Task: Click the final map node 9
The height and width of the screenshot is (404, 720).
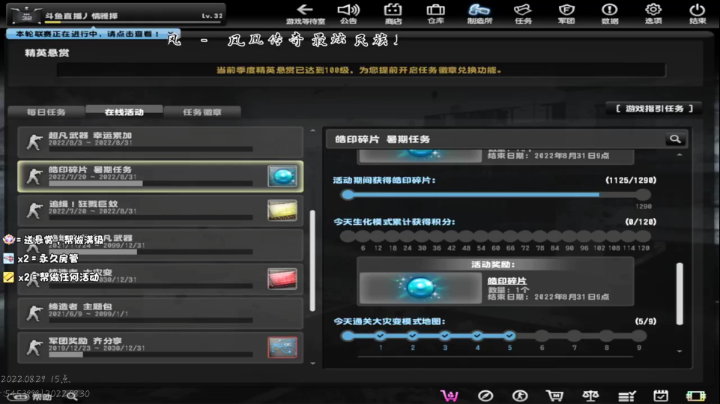Action: click(639, 336)
